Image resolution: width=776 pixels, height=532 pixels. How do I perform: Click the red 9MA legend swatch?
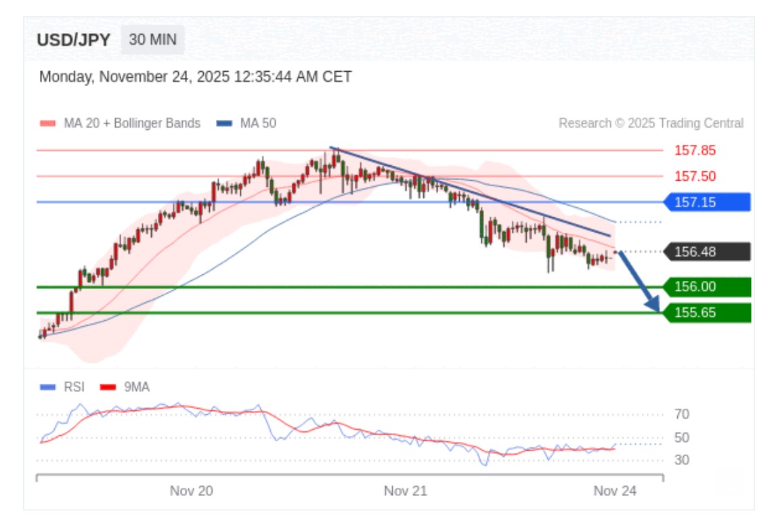tap(108, 387)
